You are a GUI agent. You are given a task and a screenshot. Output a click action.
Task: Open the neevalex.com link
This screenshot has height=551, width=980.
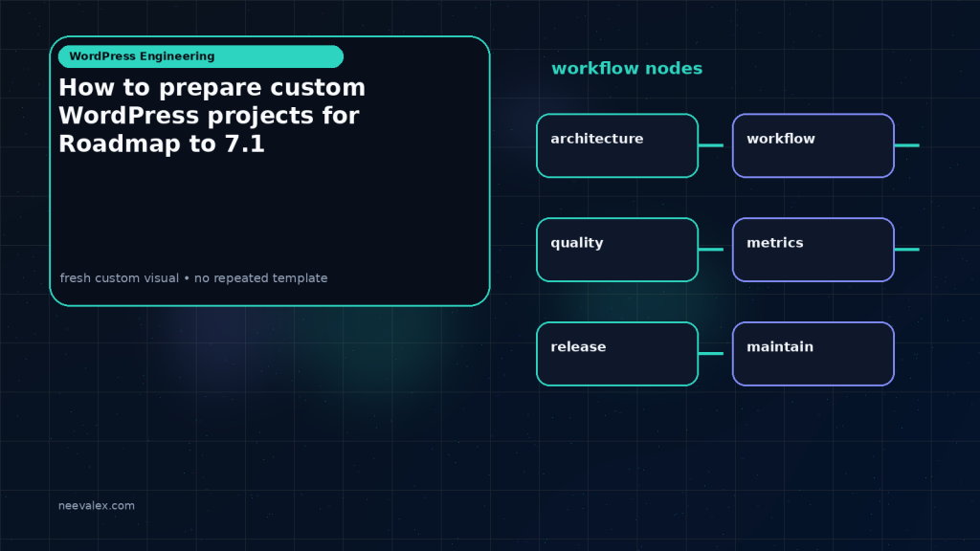tap(97, 505)
